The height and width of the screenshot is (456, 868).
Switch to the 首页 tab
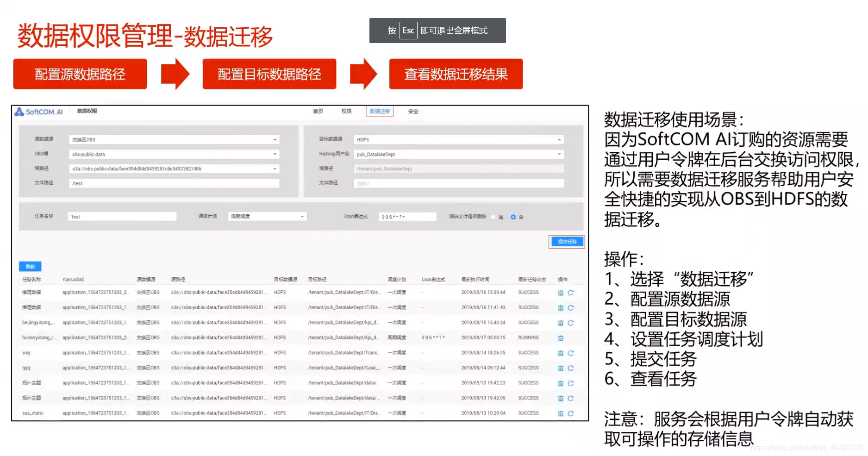tap(318, 112)
